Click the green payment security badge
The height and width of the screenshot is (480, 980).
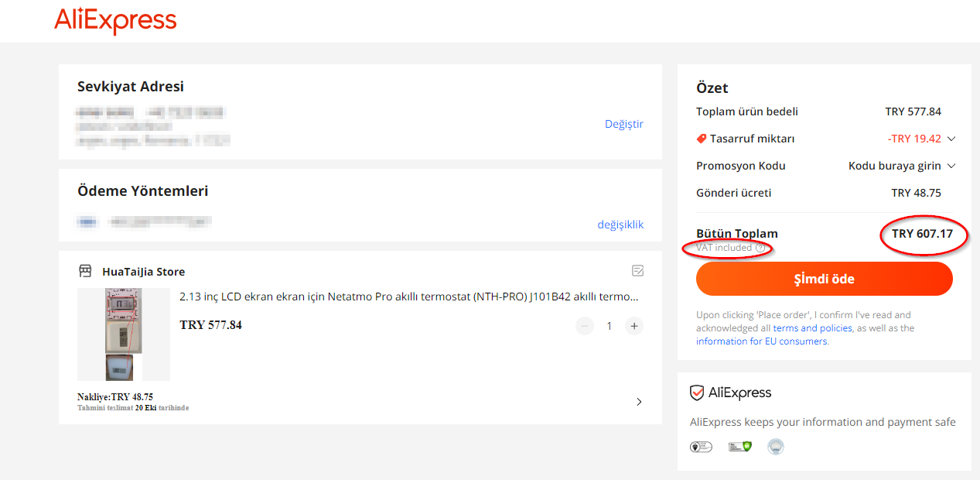tap(740, 447)
